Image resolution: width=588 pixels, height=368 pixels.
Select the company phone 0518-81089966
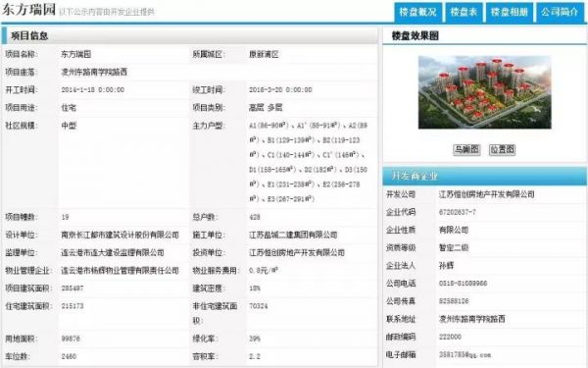463,284
